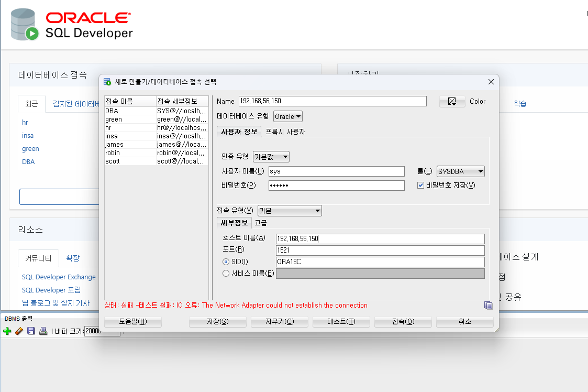Switch to the 프록시 사용자 tab
The image size is (588, 392).
point(285,132)
